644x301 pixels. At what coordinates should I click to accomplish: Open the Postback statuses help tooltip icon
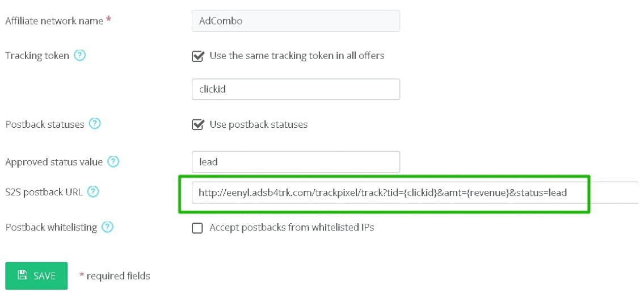tap(95, 124)
